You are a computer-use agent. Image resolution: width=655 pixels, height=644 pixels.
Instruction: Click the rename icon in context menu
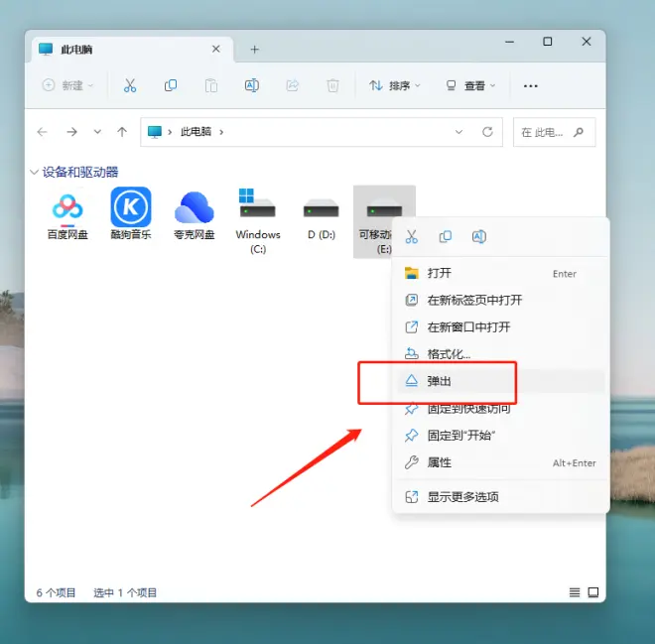[479, 237]
